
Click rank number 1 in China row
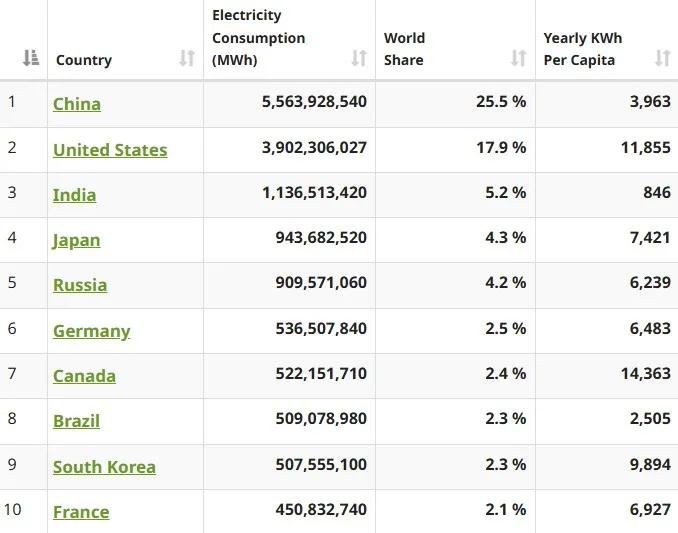point(12,102)
